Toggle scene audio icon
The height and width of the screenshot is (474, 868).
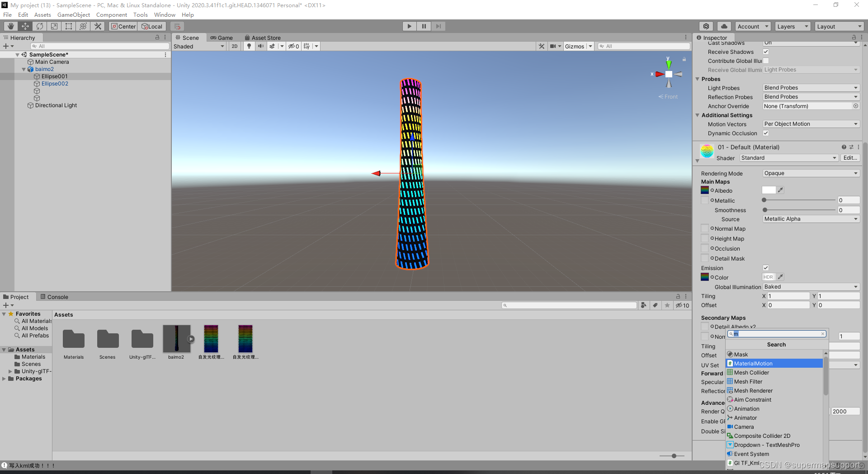(261, 46)
